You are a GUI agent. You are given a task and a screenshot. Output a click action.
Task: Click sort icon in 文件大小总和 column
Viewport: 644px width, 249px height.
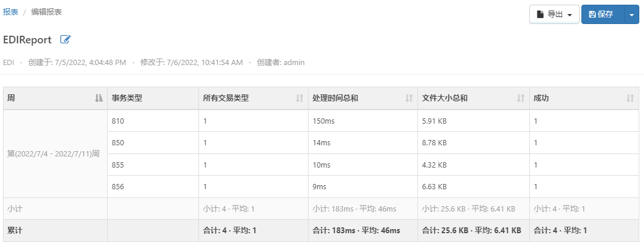(520, 98)
